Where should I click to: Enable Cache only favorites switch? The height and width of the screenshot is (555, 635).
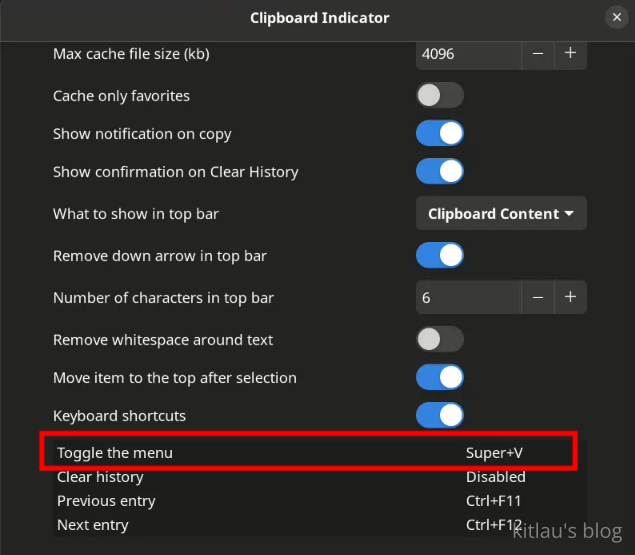440,95
